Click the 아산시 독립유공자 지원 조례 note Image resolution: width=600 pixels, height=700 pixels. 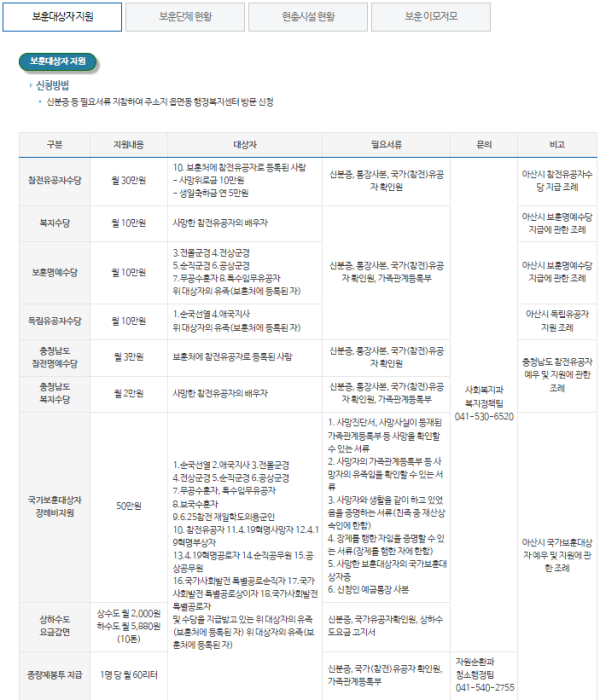point(557,320)
